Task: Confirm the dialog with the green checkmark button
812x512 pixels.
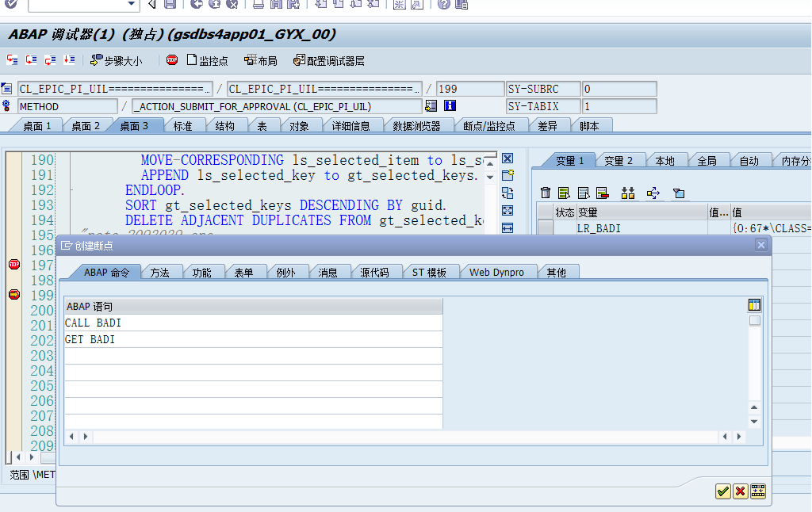Action: point(722,491)
